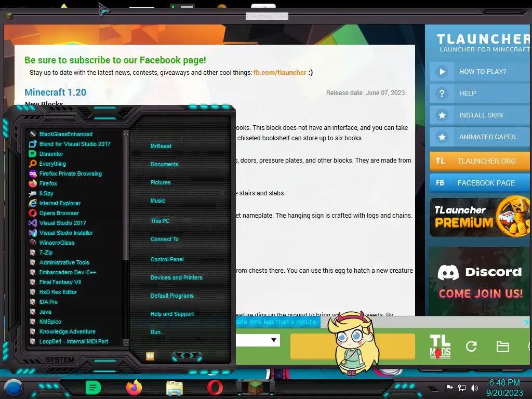The width and height of the screenshot is (532, 399).
Task: Open Documents from start menu
Action: click(x=164, y=164)
